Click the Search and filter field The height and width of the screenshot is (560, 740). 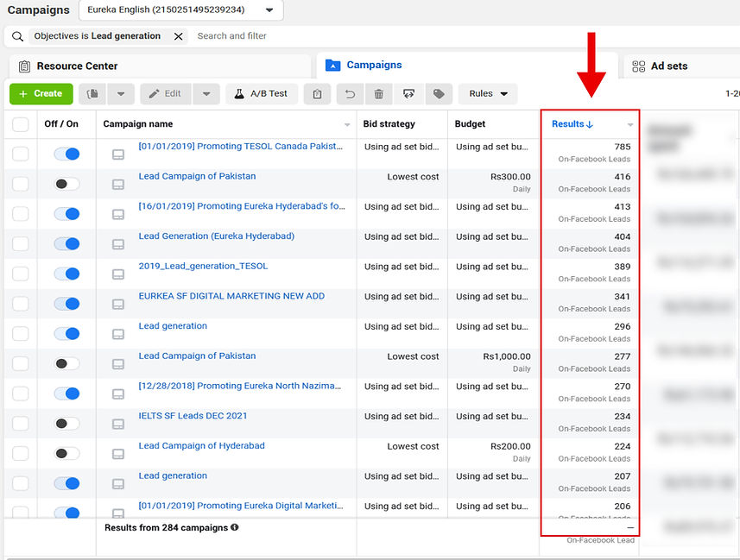tap(231, 36)
